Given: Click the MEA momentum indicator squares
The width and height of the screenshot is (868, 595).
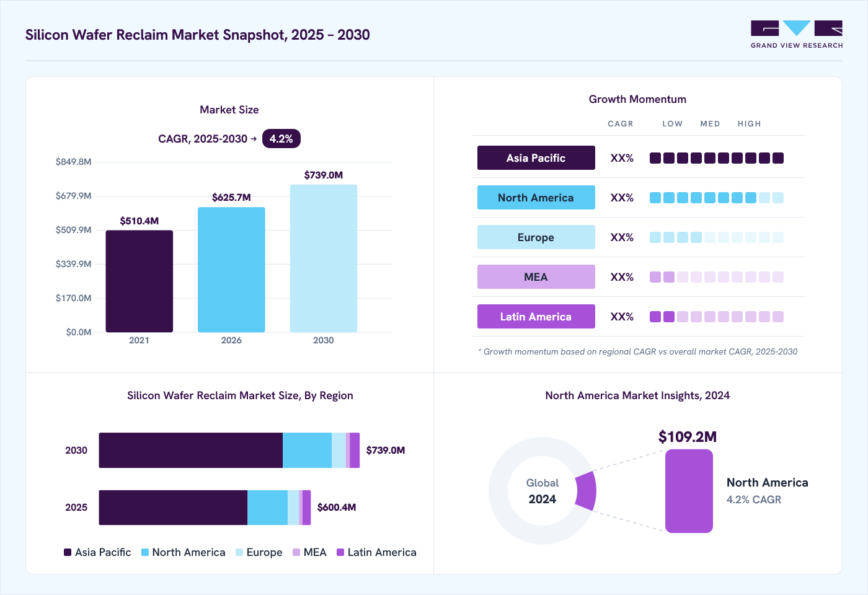Looking at the screenshot, I should click(x=717, y=277).
